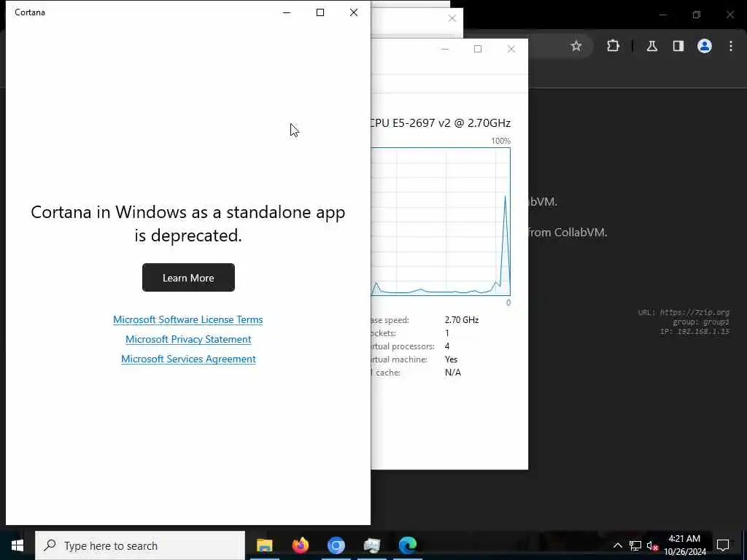747x560 pixels.
Task: Open Chrome from taskbar
Action: click(x=336, y=545)
